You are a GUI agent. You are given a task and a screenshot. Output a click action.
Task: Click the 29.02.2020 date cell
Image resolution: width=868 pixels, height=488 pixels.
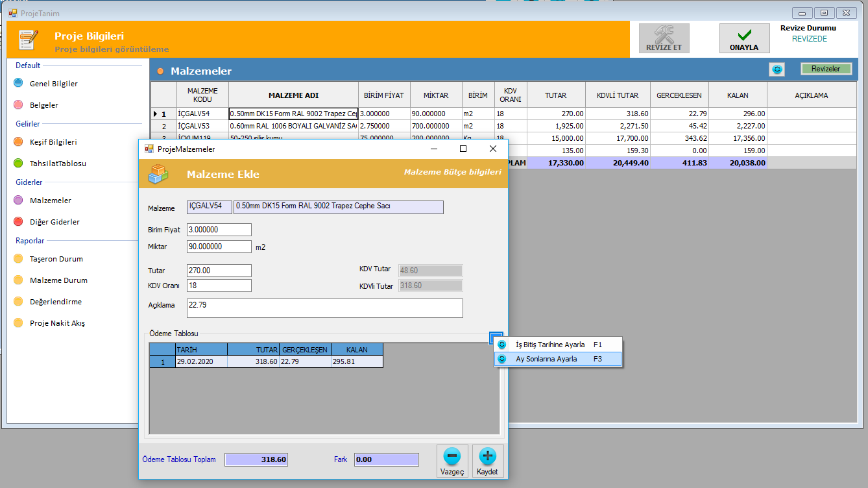point(201,361)
